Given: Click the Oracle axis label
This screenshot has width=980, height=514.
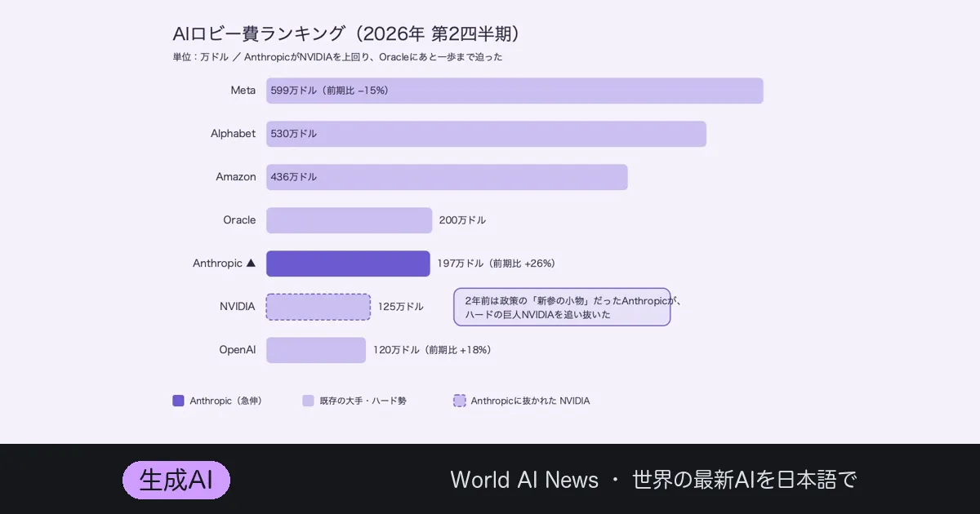Looking at the screenshot, I should [239, 220].
